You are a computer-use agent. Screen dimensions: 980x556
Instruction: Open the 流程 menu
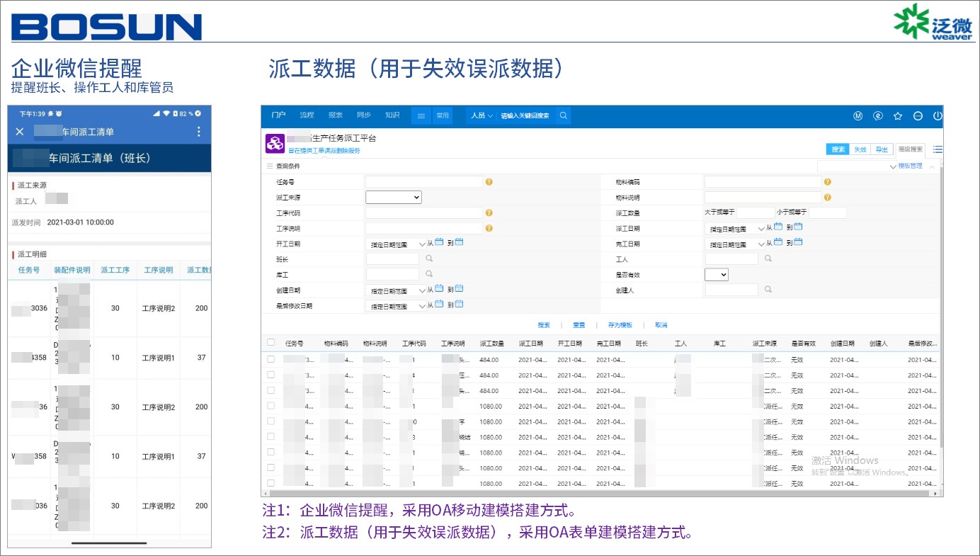click(307, 115)
